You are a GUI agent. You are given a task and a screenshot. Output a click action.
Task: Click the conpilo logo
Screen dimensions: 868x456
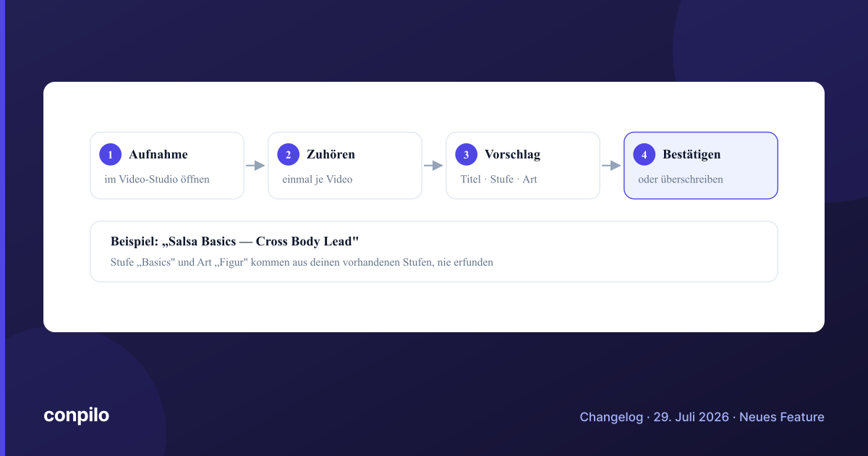(x=76, y=415)
